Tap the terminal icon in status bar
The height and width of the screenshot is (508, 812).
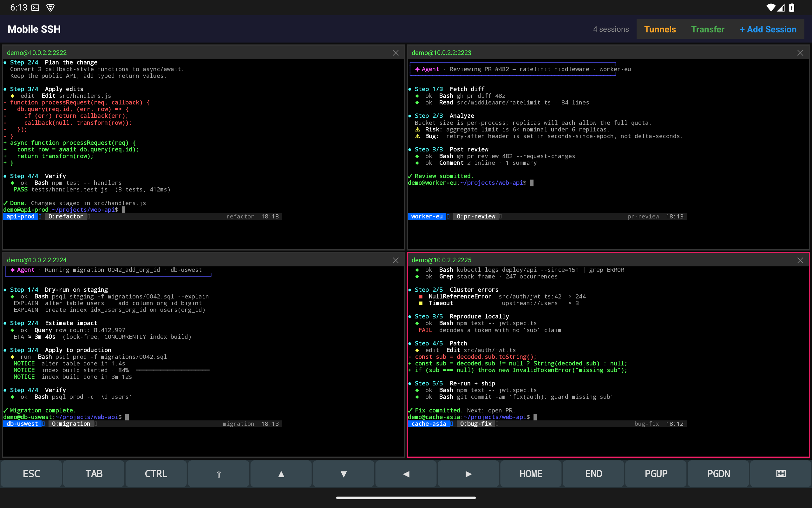35,7
